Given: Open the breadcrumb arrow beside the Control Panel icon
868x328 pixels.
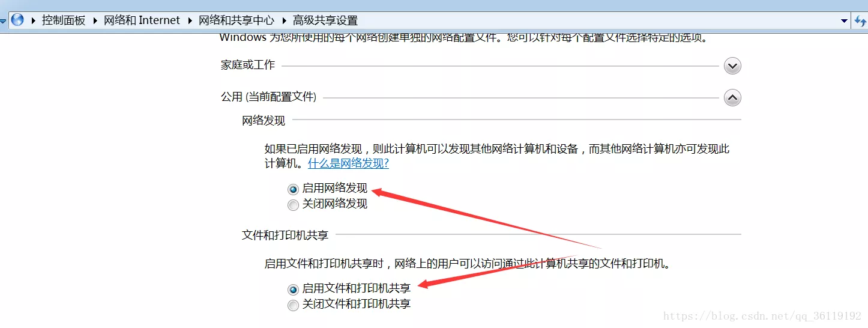Looking at the screenshot, I should click(x=32, y=20).
